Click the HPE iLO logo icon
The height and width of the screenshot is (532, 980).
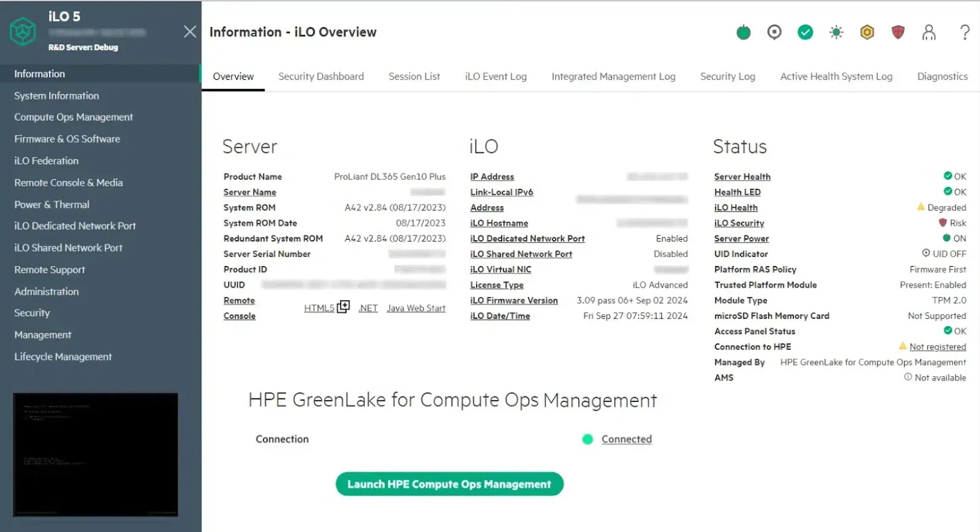click(23, 31)
